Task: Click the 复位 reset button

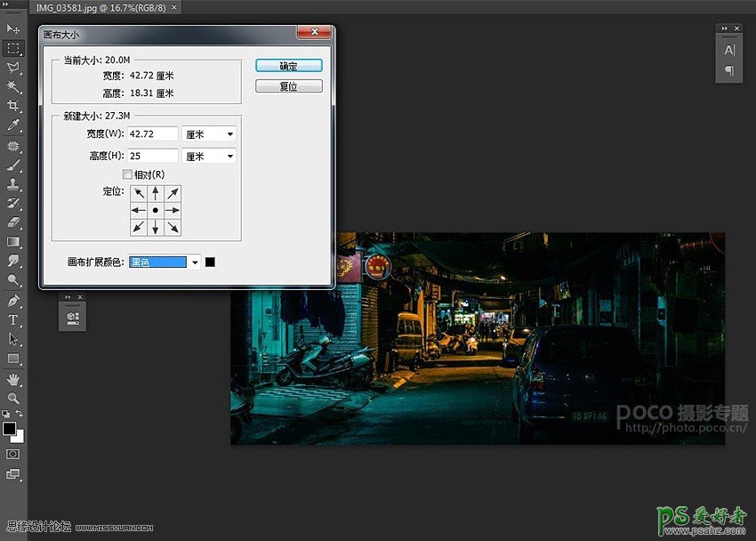Action: pos(288,86)
